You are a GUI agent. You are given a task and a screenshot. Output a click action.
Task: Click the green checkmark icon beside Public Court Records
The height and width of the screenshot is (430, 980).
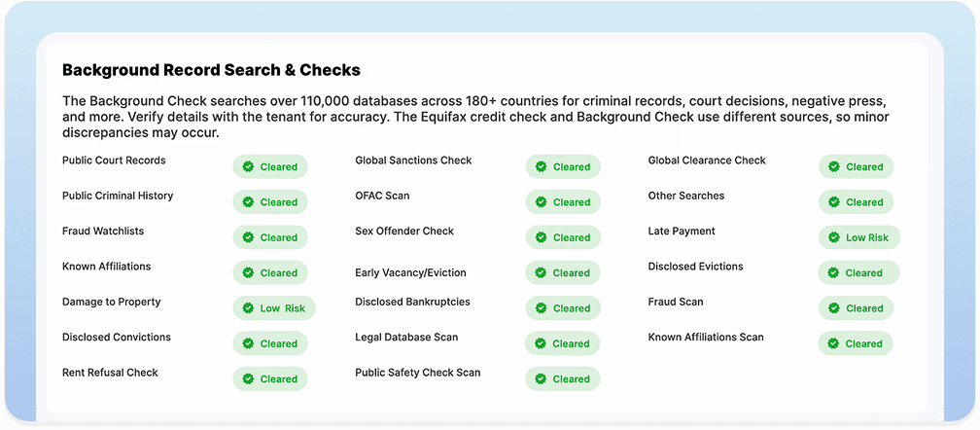point(248,166)
